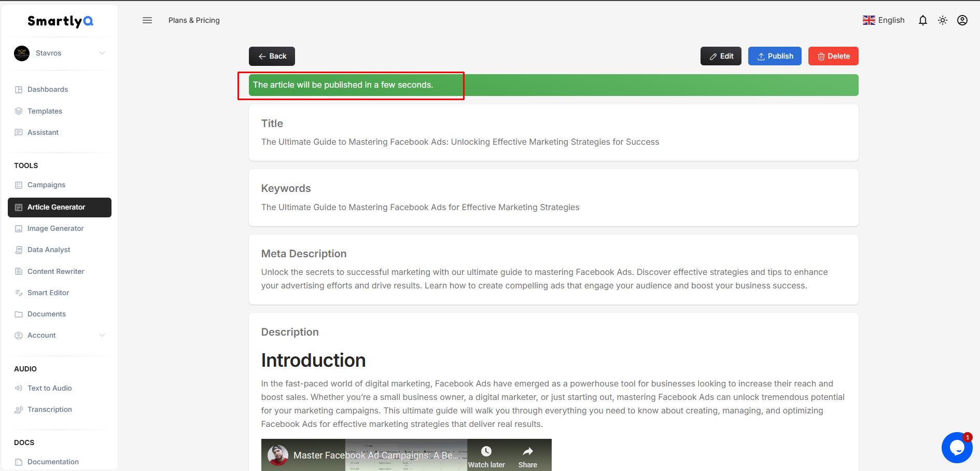Click the Article Generator icon
Screen dimensions: 980x471
pos(19,207)
